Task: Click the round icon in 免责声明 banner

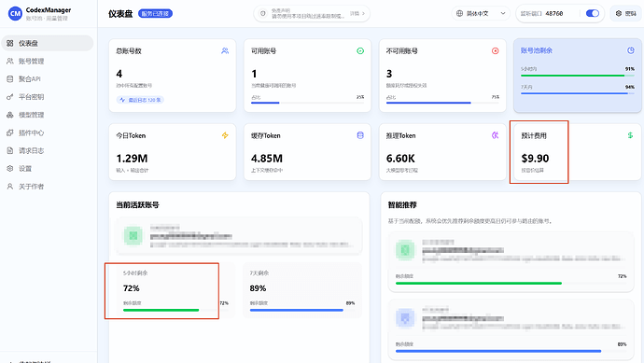Action: click(x=263, y=14)
